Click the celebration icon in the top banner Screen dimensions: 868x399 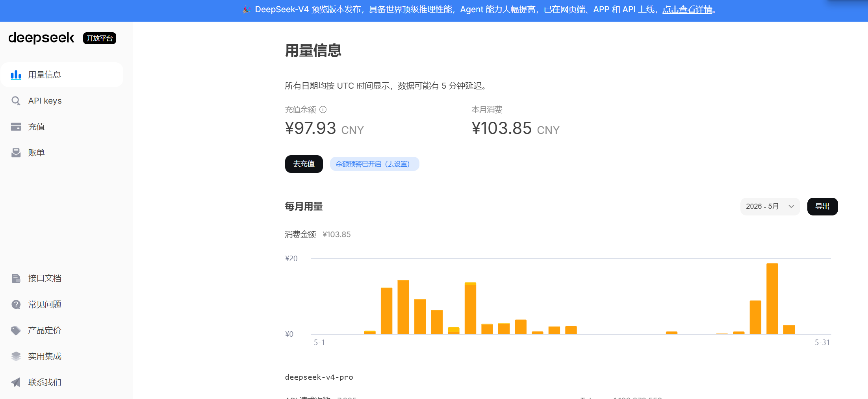coord(247,9)
